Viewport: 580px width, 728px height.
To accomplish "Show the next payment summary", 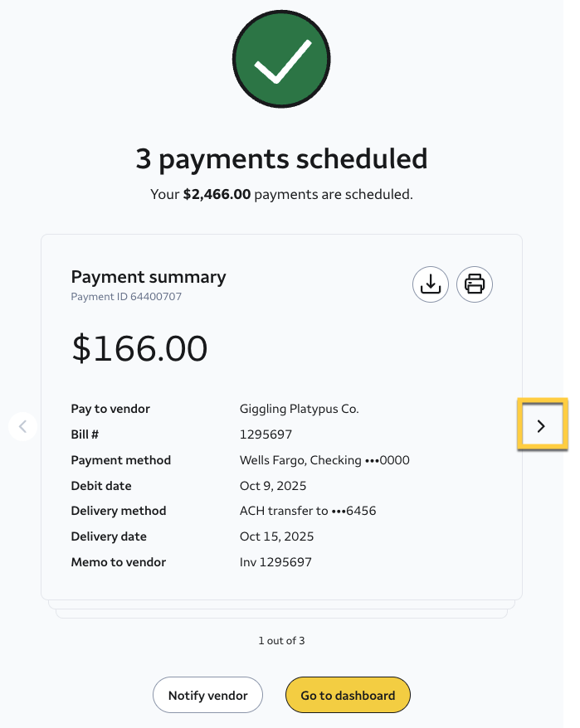I will pyautogui.click(x=542, y=426).
